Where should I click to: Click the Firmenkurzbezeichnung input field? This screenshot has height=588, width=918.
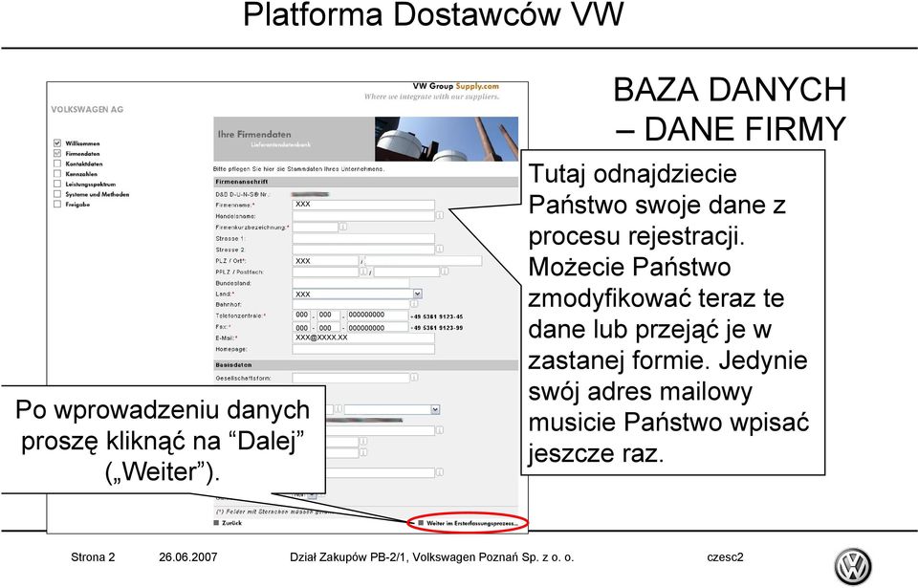pyautogui.click(x=315, y=227)
